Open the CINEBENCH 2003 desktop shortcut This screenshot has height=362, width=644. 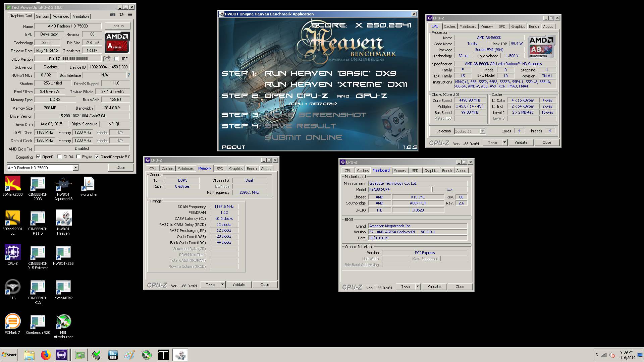coord(38,189)
